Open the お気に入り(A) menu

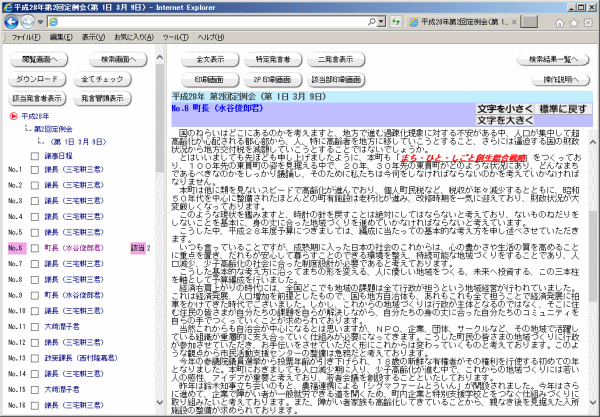click(x=134, y=37)
